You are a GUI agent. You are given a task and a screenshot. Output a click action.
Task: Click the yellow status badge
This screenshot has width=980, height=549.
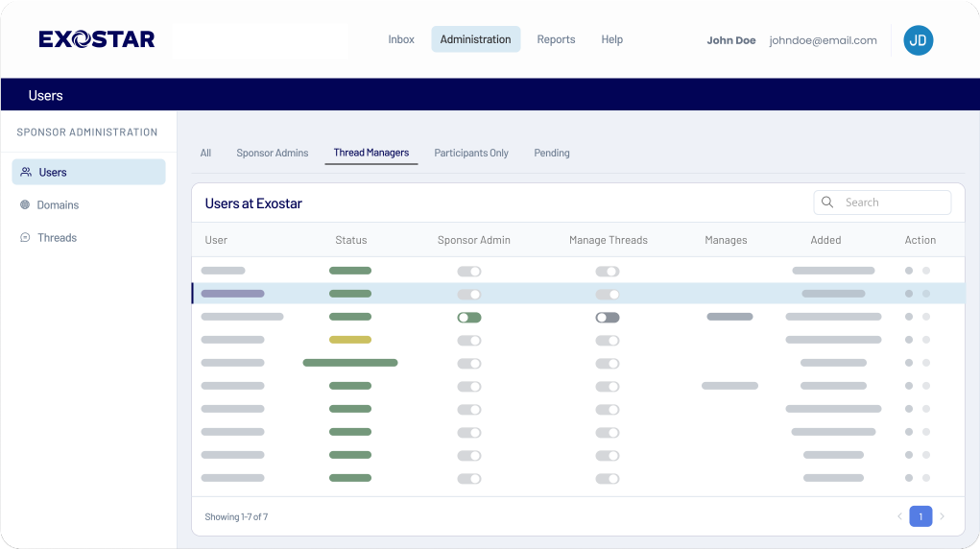(x=350, y=340)
